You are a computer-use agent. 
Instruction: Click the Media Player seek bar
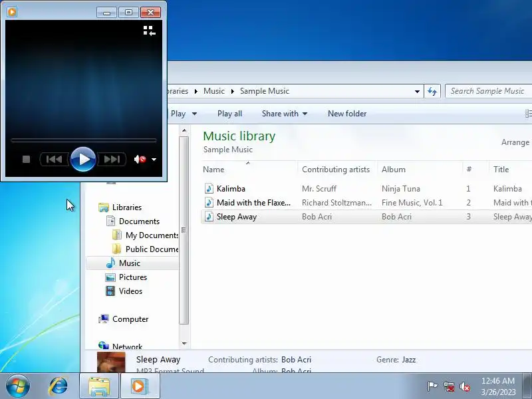[x=84, y=140]
